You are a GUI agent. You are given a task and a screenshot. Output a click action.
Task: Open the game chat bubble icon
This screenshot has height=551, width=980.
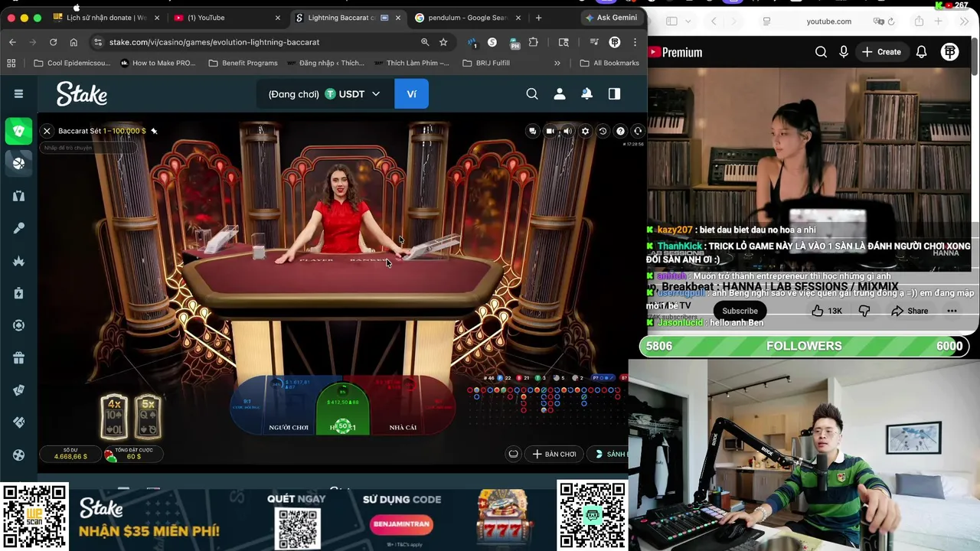(532, 131)
